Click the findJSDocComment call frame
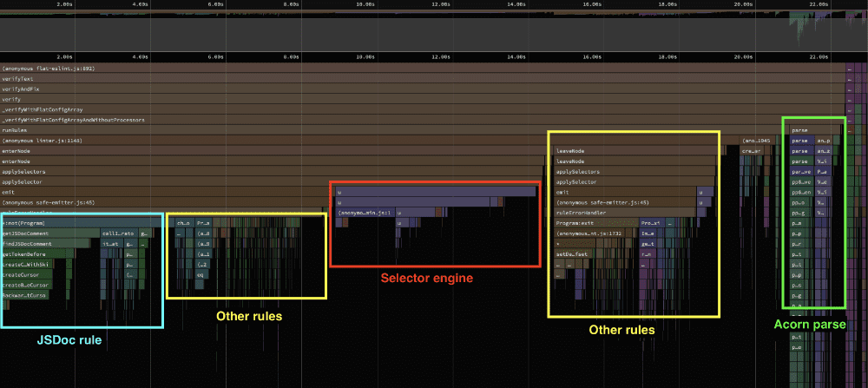The width and height of the screenshot is (868, 388). point(48,244)
